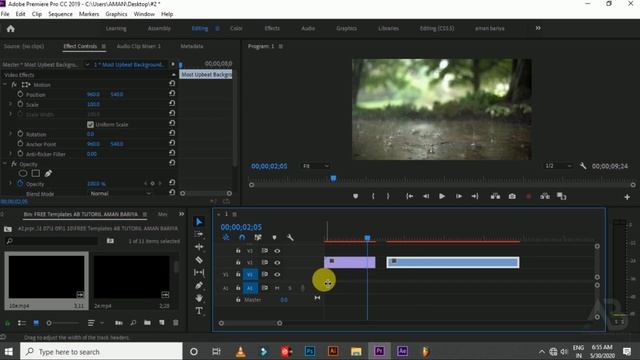Expand the Rotation property
The image size is (640, 360).
[x=11, y=134]
